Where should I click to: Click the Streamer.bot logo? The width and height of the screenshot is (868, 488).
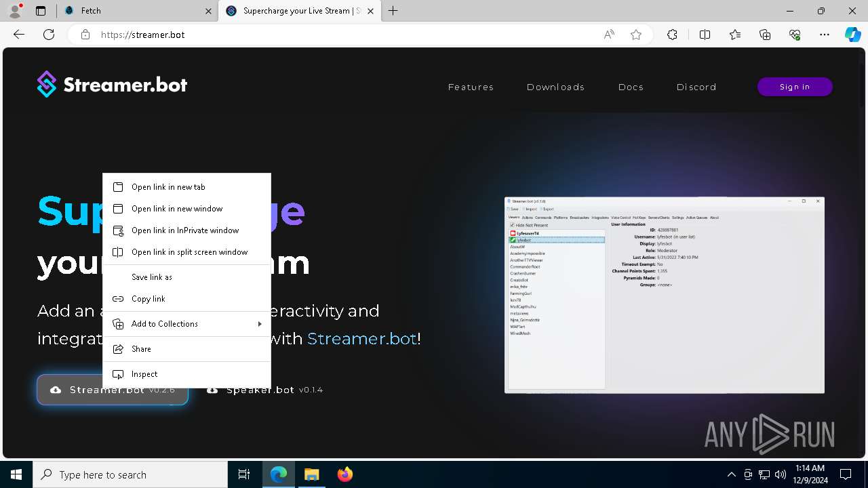112,85
